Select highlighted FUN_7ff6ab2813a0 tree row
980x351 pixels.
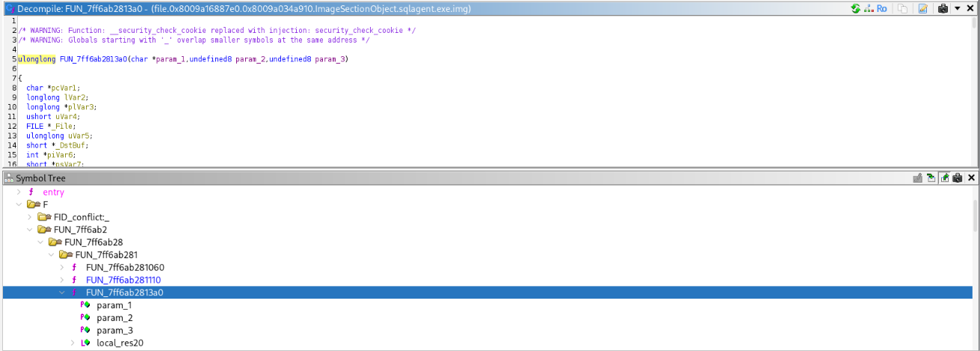click(489, 293)
